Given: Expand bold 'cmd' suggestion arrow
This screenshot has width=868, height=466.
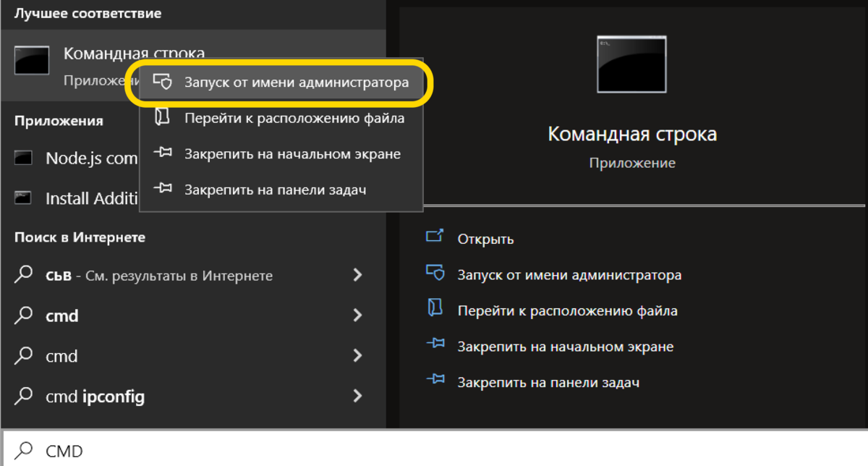Looking at the screenshot, I should [357, 315].
